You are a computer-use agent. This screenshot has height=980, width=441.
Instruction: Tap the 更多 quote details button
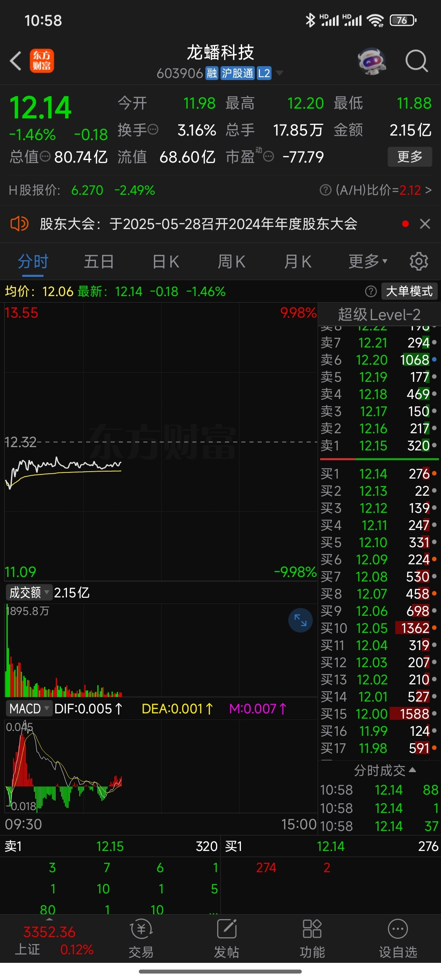tap(410, 156)
